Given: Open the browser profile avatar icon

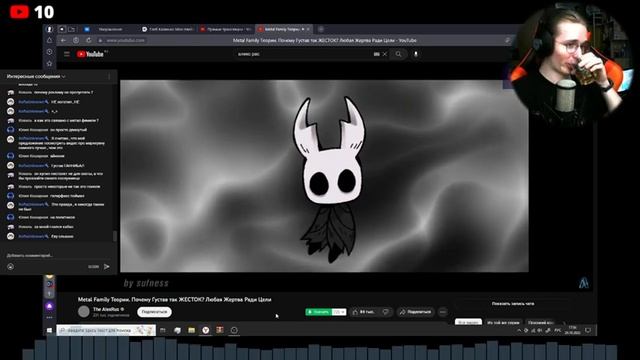Looking at the screenshot, I should (x=49, y=29).
